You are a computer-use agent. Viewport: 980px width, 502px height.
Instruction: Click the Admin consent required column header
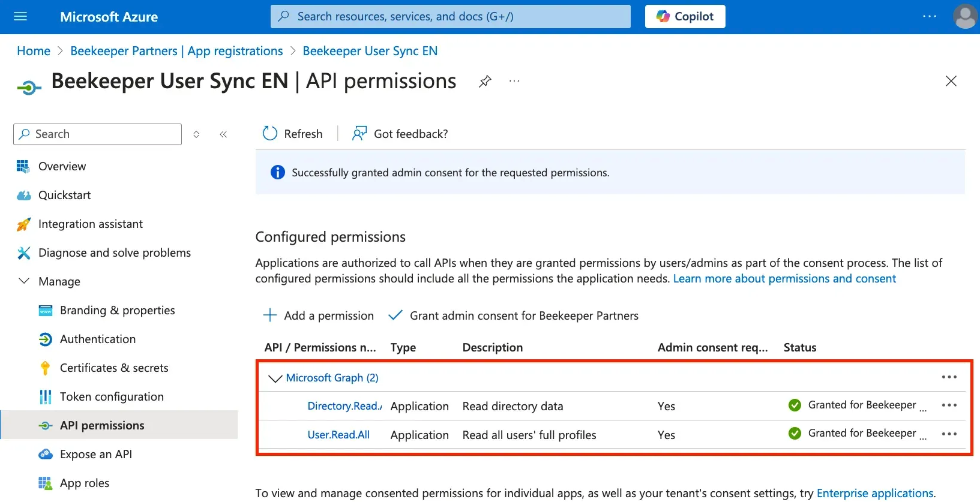[713, 347]
